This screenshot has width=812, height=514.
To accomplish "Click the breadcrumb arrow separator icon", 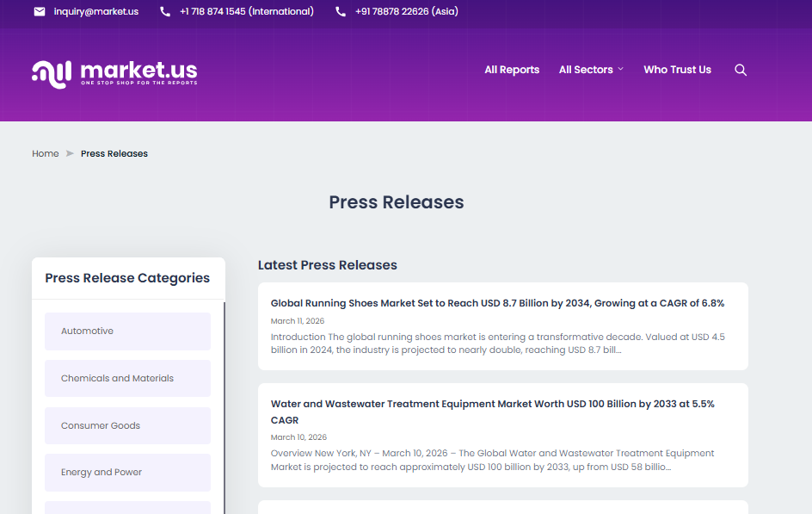I will [70, 153].
